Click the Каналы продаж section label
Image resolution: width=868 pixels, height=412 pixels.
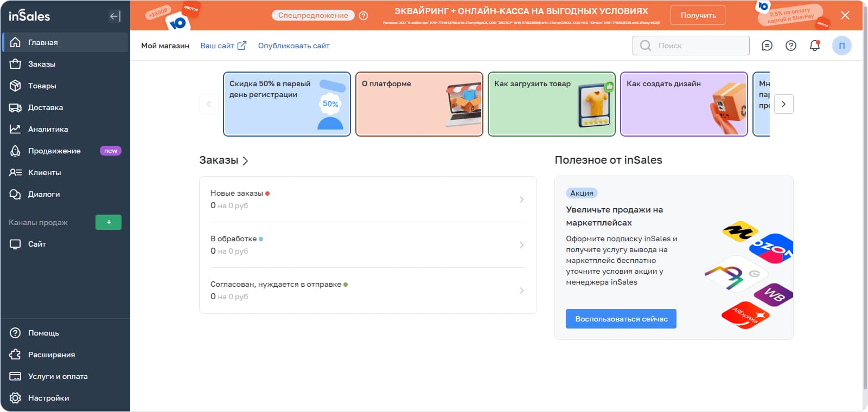[38, 222]
